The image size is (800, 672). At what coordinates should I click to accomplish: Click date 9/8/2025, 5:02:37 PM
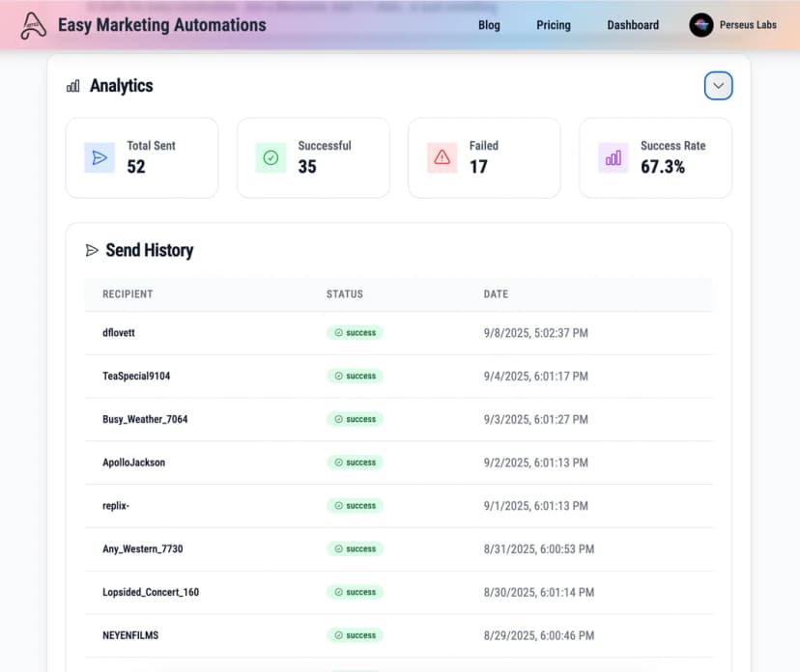pos(535,333)
